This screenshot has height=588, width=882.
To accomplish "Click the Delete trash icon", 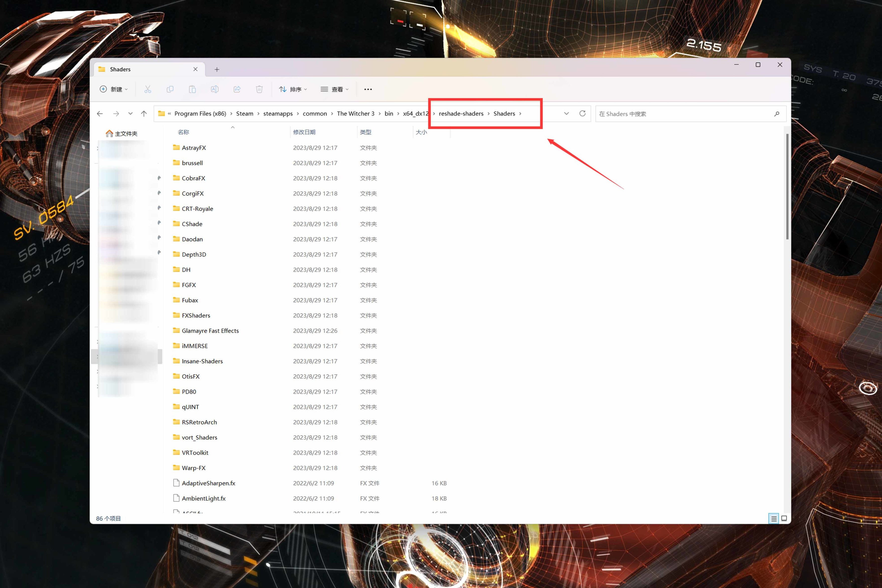I will [259, 89].
